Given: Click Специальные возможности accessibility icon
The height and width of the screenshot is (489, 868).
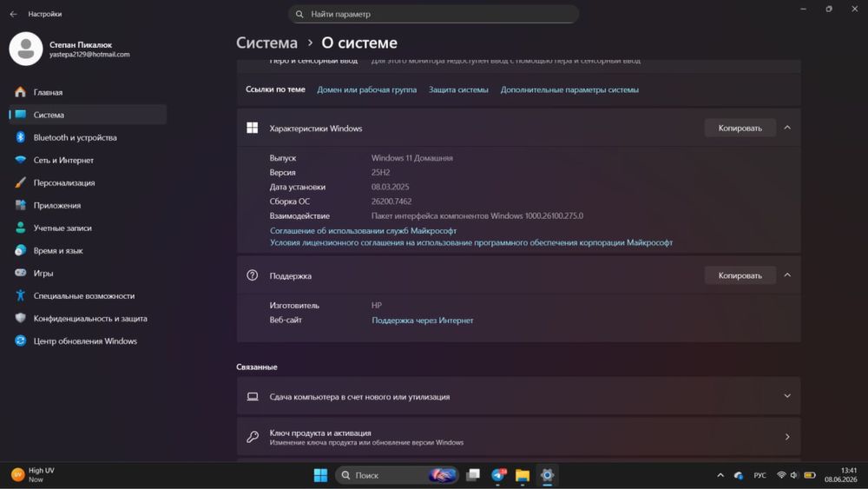Looking at the screenshot, I should (21, 295).
